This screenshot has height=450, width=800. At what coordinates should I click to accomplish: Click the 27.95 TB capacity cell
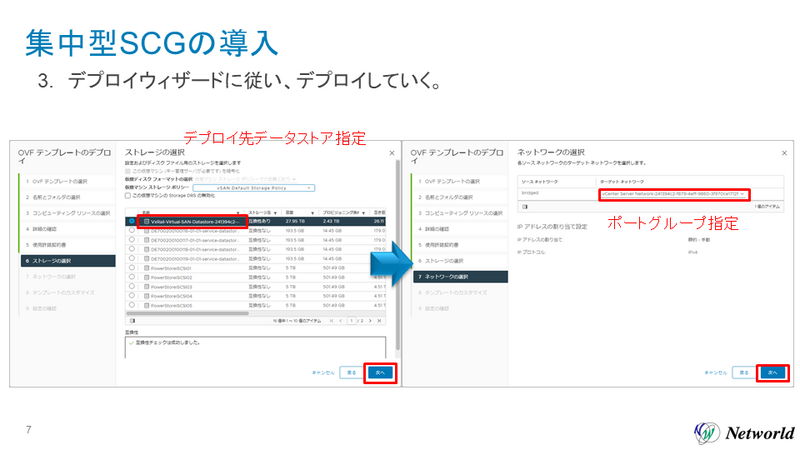point(294,221)
